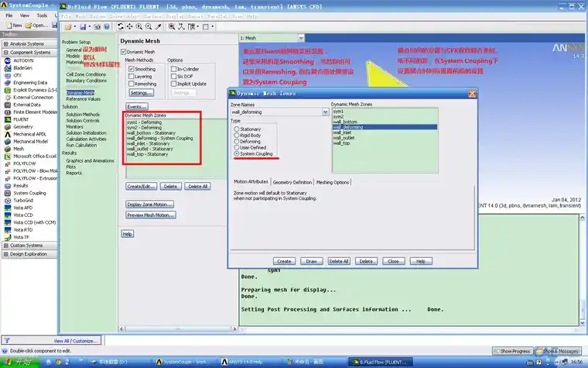588x368 pixels.
Task: Expand the Design Exploration toolbox group
Action: (5, 254)
